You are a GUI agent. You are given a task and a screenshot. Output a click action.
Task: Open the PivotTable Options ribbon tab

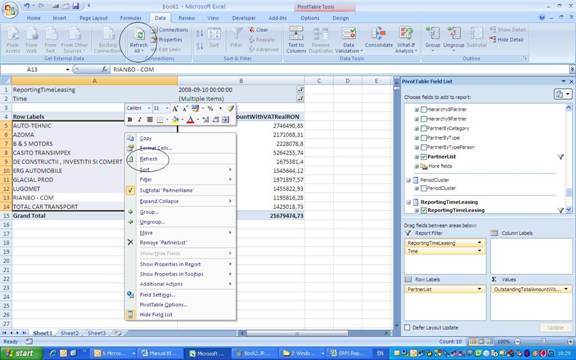[x=310, y=18]
